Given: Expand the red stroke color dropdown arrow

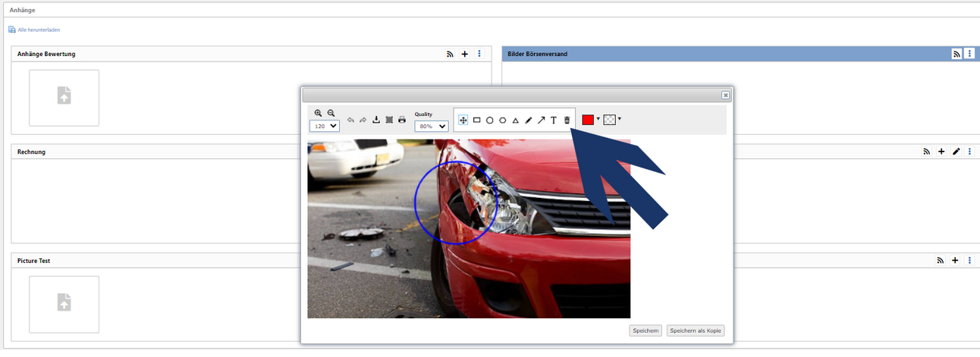Looking at the screenshot, I should point(598,119).
